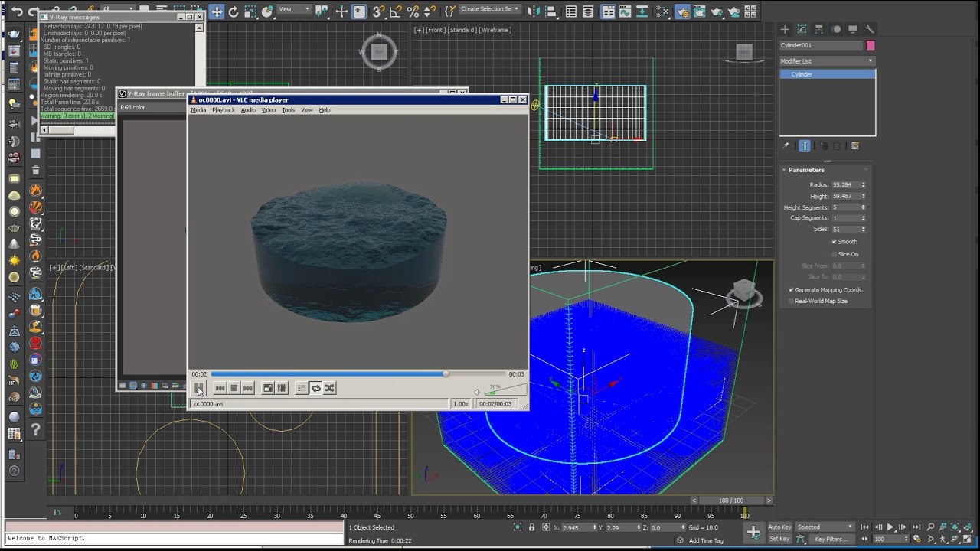The width and height of the screenshot is (980, 551).
Task: Open VLC extended settings equalizer
Action: pos(282,388)
